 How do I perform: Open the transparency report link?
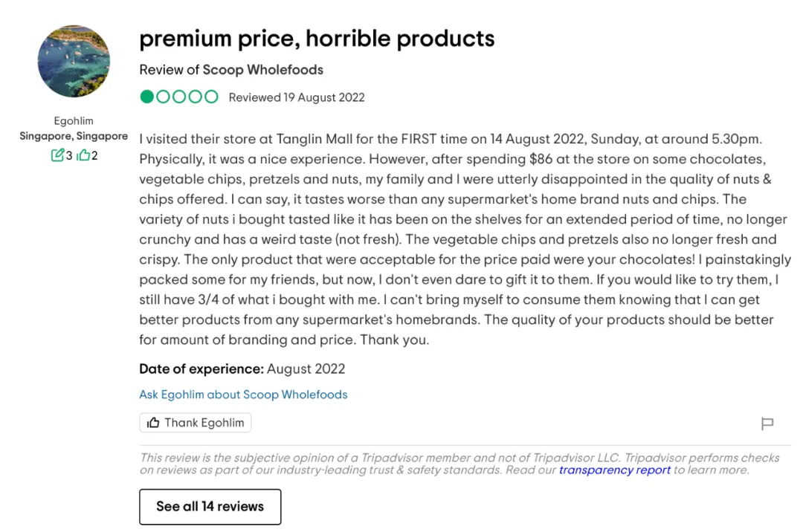point(615,470)
